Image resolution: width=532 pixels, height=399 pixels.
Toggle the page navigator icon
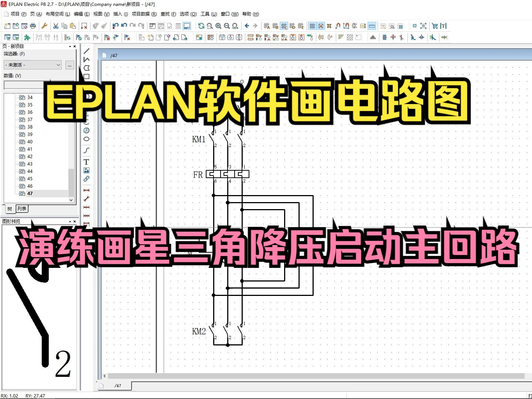[153, 26]
